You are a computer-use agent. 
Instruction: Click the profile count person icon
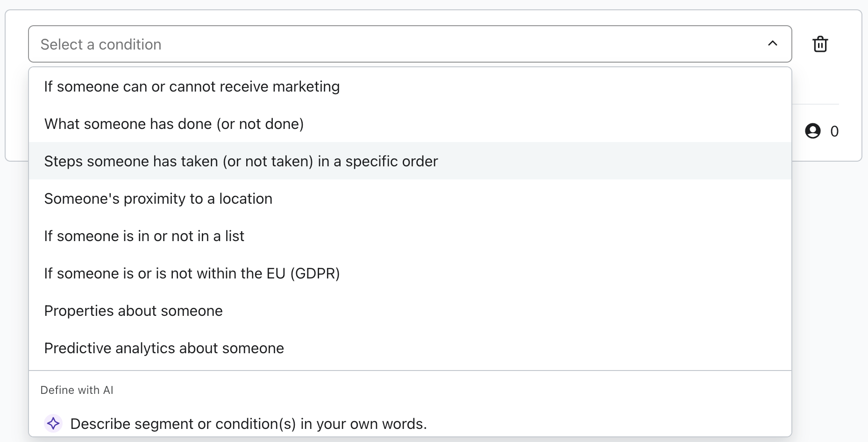(x=812, y=131)
